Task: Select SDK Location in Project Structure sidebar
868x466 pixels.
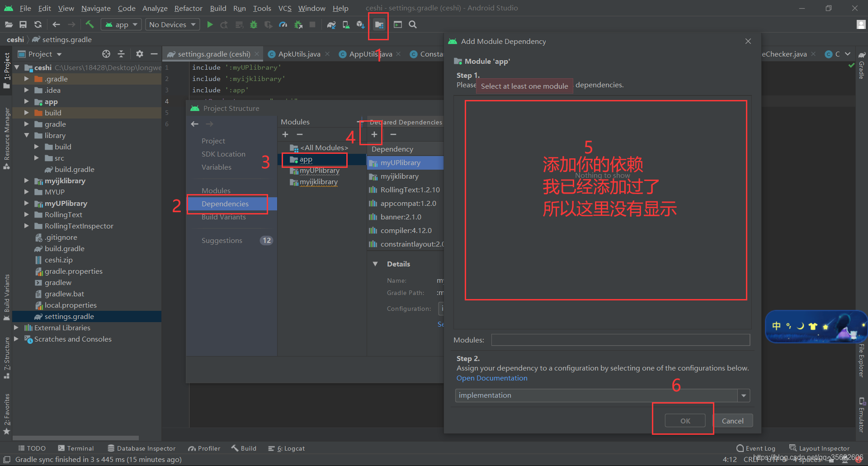Action: coord(223,154)
